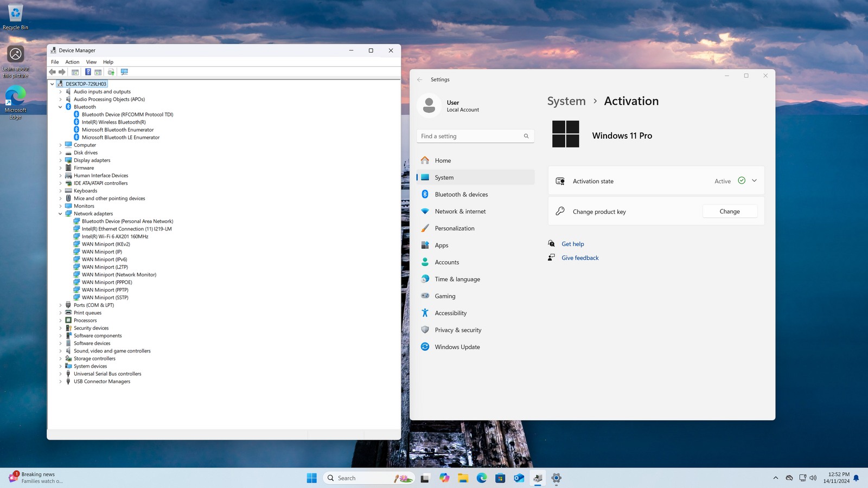Click Show/Hide Action Pane toolbar icon
The height and width of the screenshot is (488, 868).
[98, 72]
